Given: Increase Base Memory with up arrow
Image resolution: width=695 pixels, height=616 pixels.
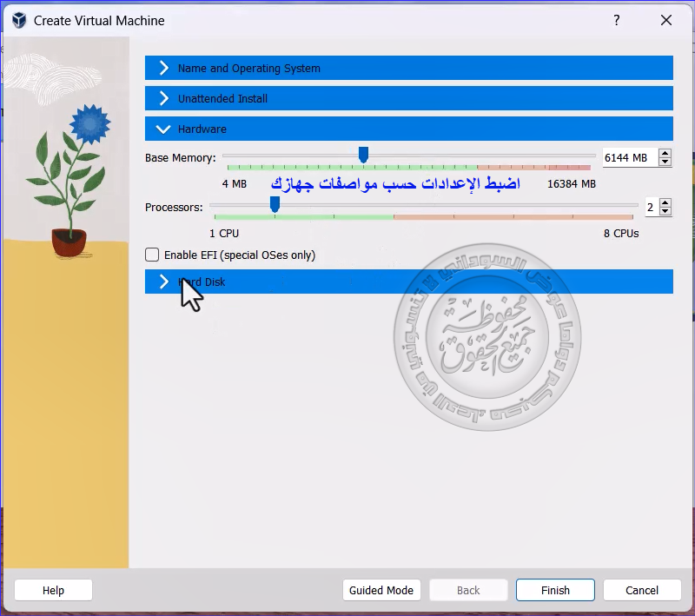Looking at the screenshot, I should (x=665, y=154).
